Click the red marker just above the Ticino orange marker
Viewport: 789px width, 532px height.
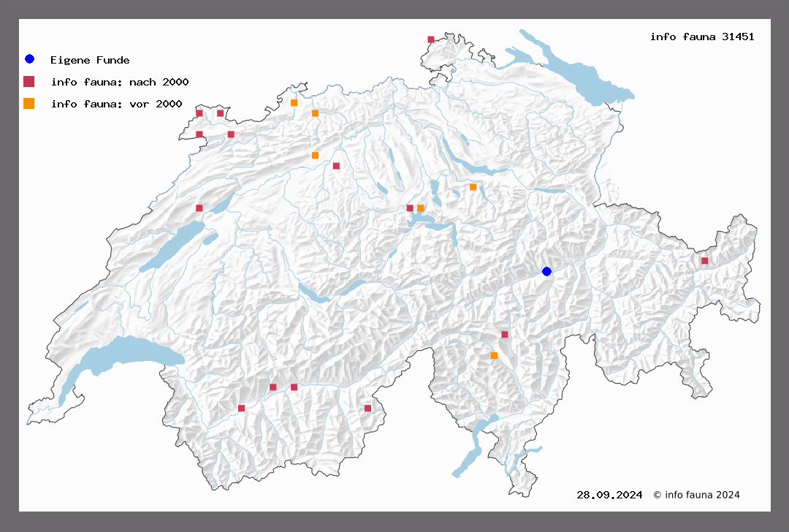tap(504, 335)
